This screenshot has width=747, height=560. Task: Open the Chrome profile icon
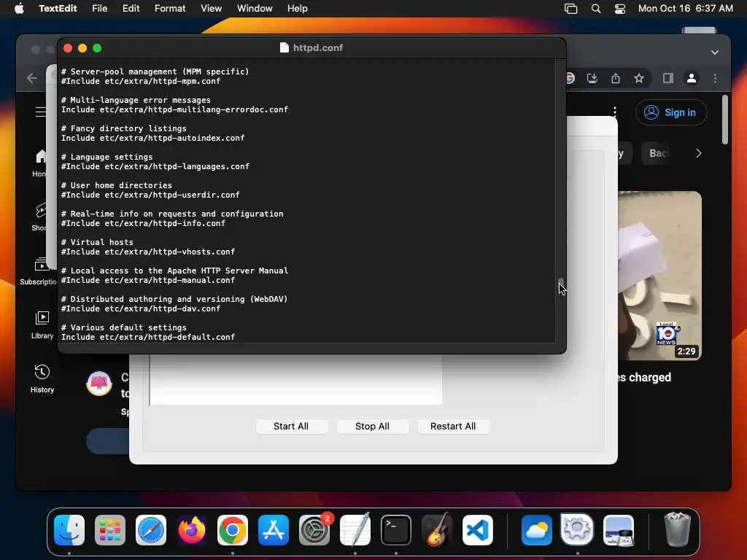coord(692,78)
